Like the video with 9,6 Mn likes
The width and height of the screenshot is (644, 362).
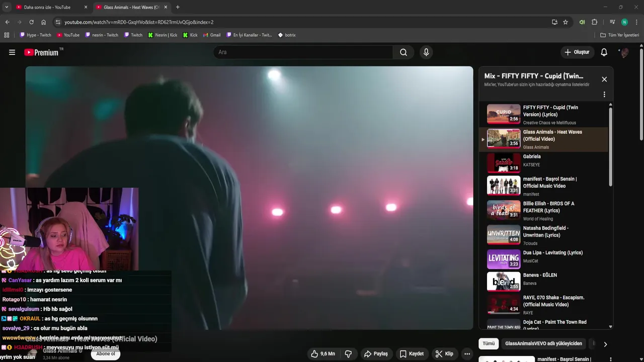click(323, 354)
